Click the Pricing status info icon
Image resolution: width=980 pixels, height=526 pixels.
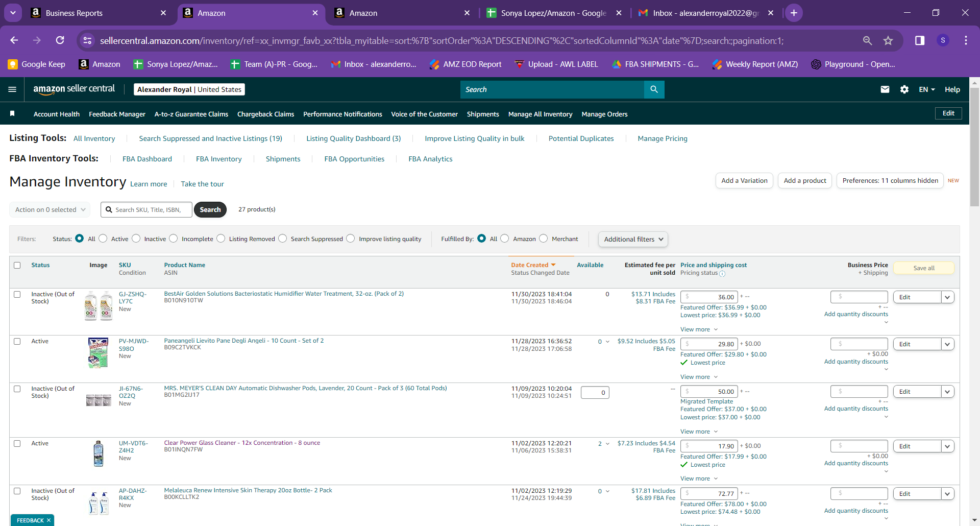coord(722,274)
